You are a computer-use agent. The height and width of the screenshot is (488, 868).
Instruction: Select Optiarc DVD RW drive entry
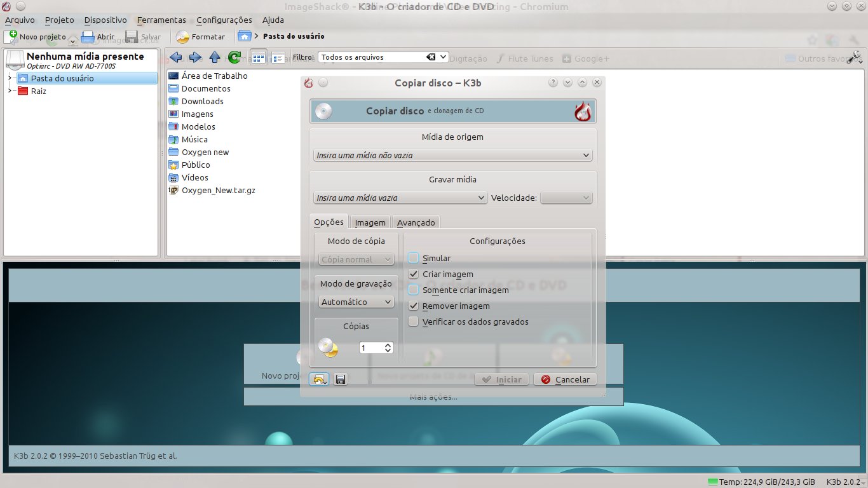[81, 60]
